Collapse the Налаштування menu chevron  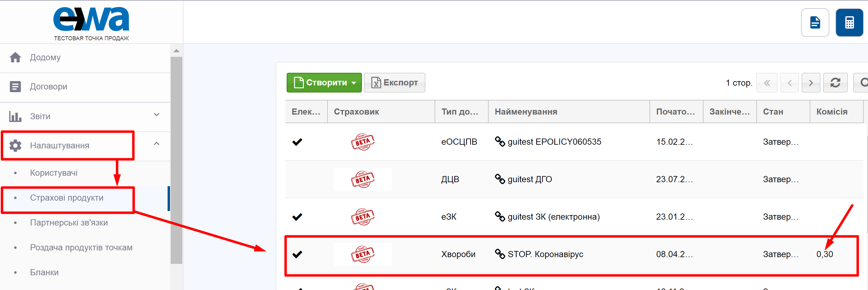point(156,144)
